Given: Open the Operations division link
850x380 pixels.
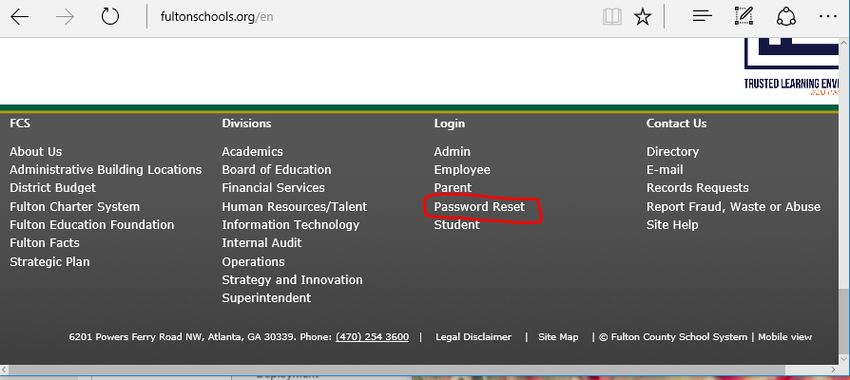Looking at the screenshot, I should point(253,262).
